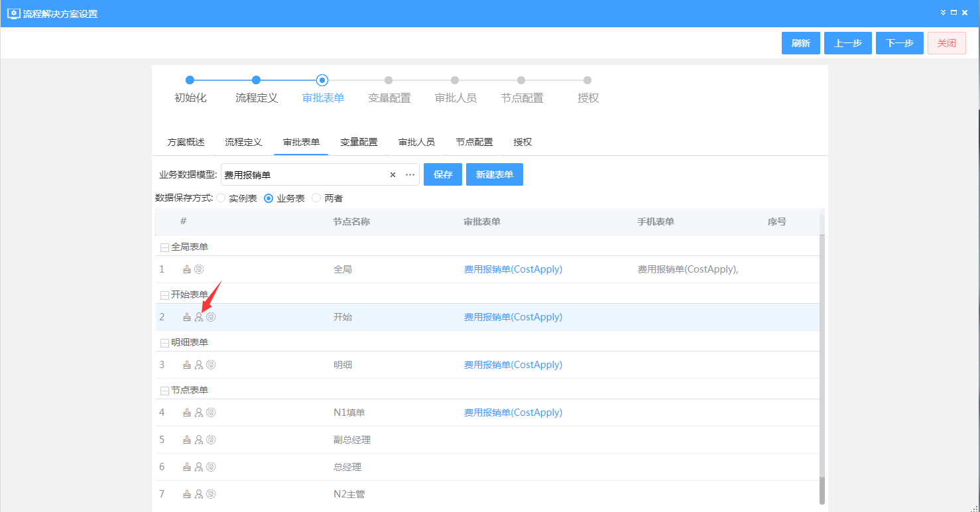This screenshot has height=512, width=980.
Task: Click the 流程解决方案设置 title bar icon
Action: click(13, 13)
